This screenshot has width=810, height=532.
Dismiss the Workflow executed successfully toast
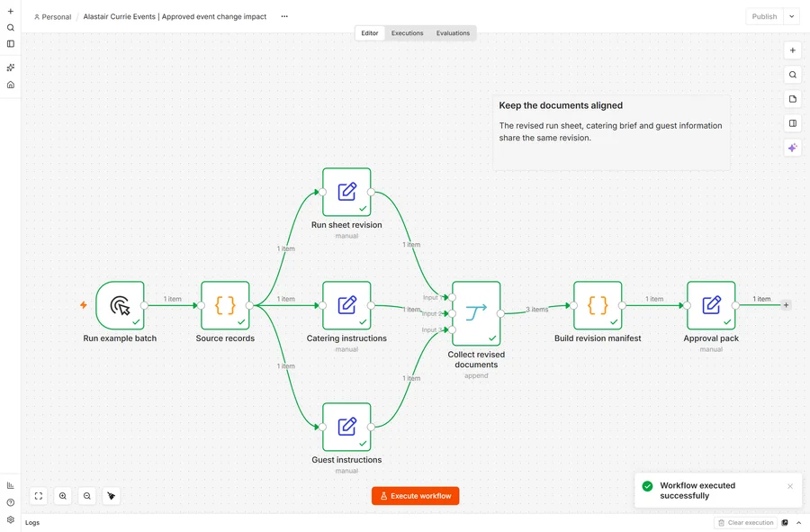(790, 486)
